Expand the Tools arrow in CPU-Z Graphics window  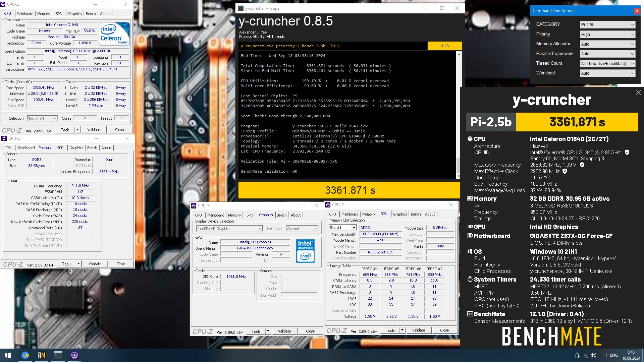pyautogui.click(x=268, y=331)
